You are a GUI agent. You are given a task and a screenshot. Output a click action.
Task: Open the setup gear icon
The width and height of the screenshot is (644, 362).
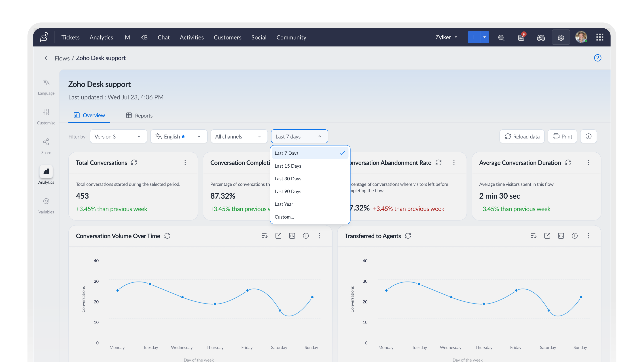pos(561,37)
